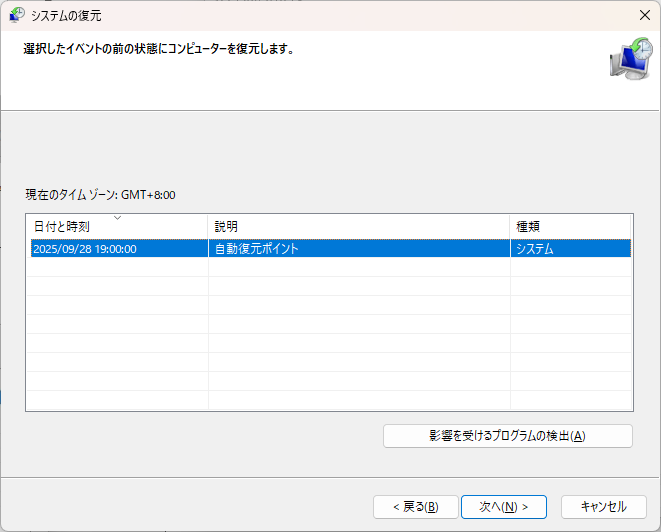Click the システムの復元 title bar text

pos(67,15)
